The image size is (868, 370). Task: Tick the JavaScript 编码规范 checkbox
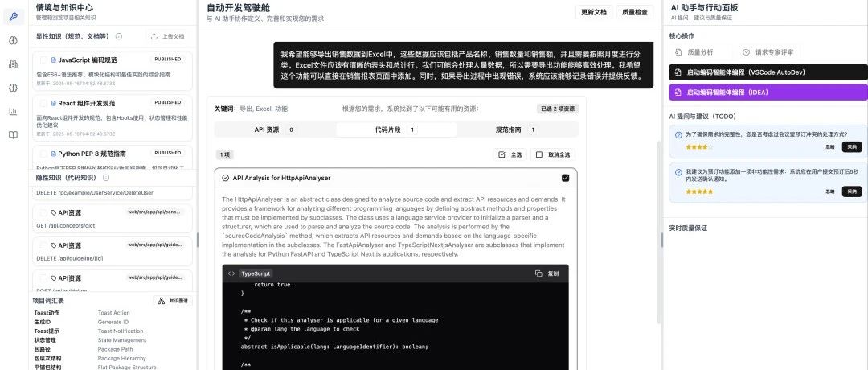(43, 60)
